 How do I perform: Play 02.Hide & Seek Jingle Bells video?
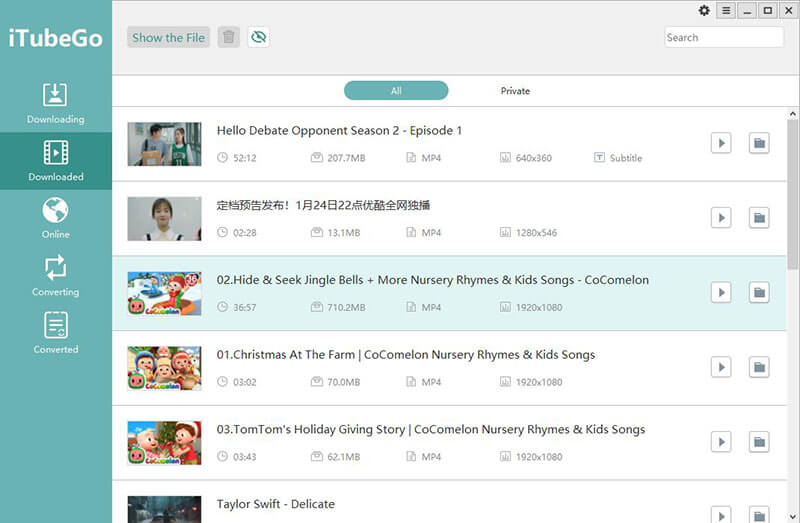coord(721,292)
